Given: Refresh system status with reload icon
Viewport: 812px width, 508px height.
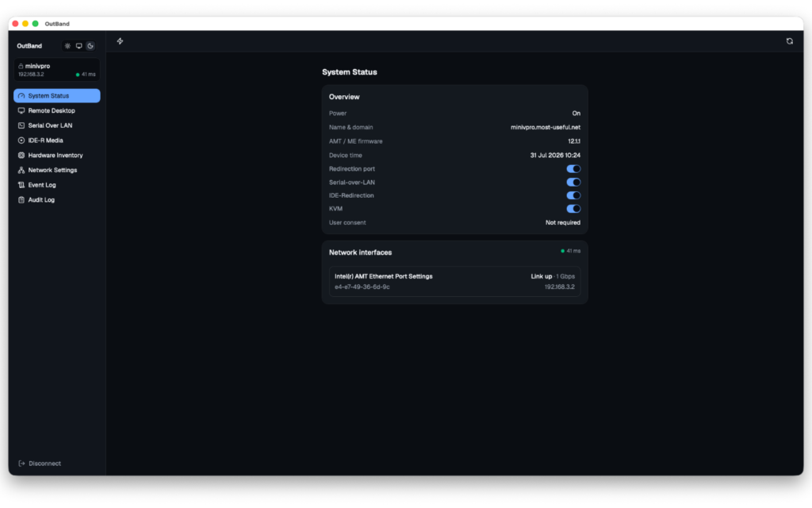Looking at the screenshot, I should point(789,41).
